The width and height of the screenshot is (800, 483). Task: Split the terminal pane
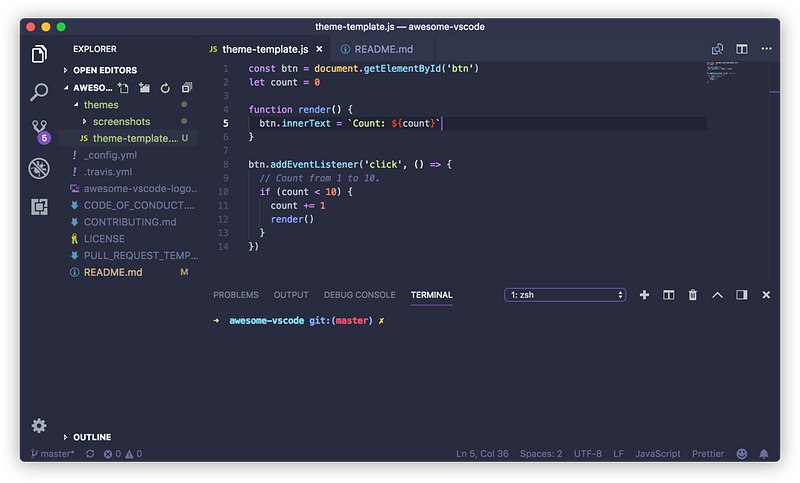tap(668, 295)
